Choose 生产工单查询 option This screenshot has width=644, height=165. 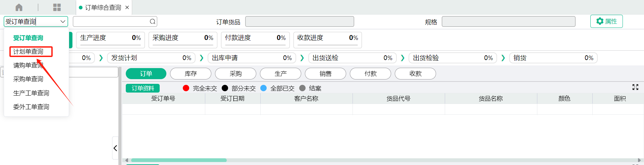pyautogui.click(x=31, y=93)
